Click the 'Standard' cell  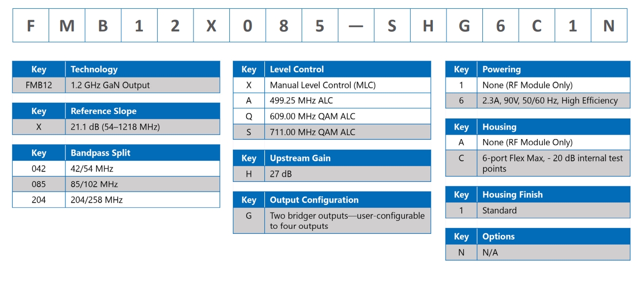point(554,210)
